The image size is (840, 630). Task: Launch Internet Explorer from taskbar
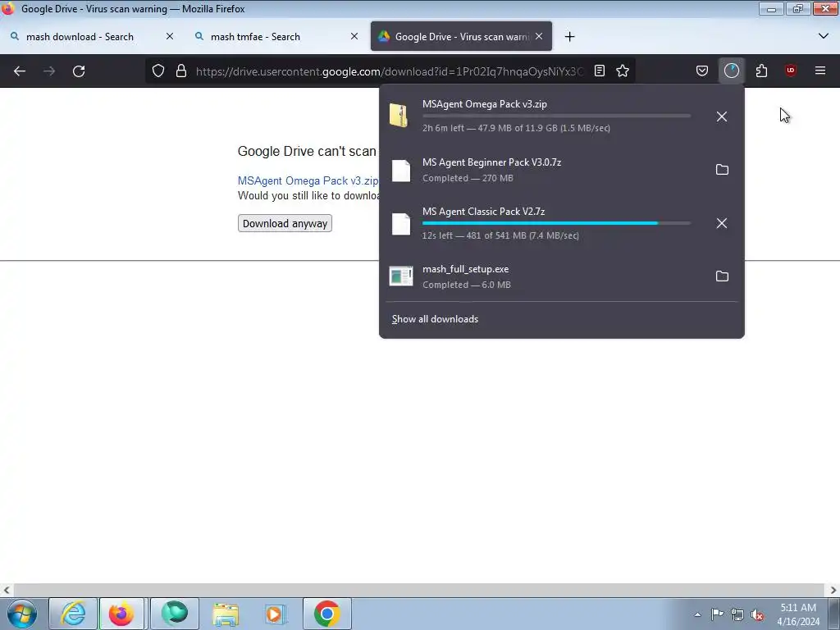pyautogui.click(x=73, y=614)
